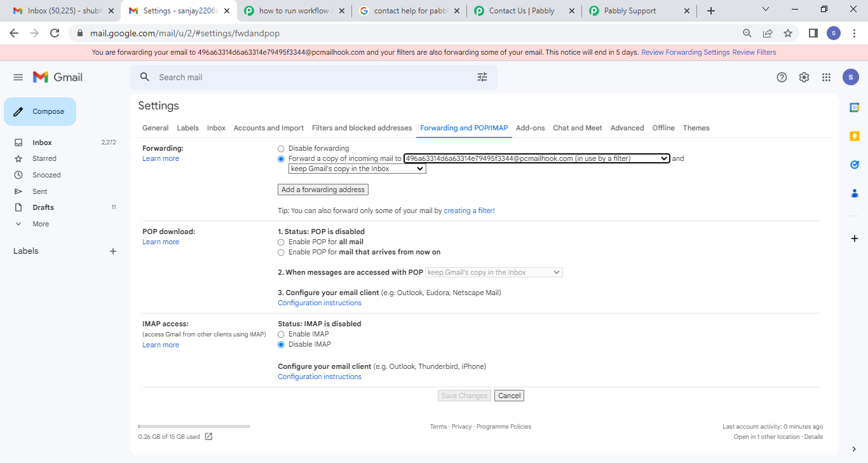The image size is (868, 463).
Task: Switch to Labels settings tab
Action: (188, 128)
